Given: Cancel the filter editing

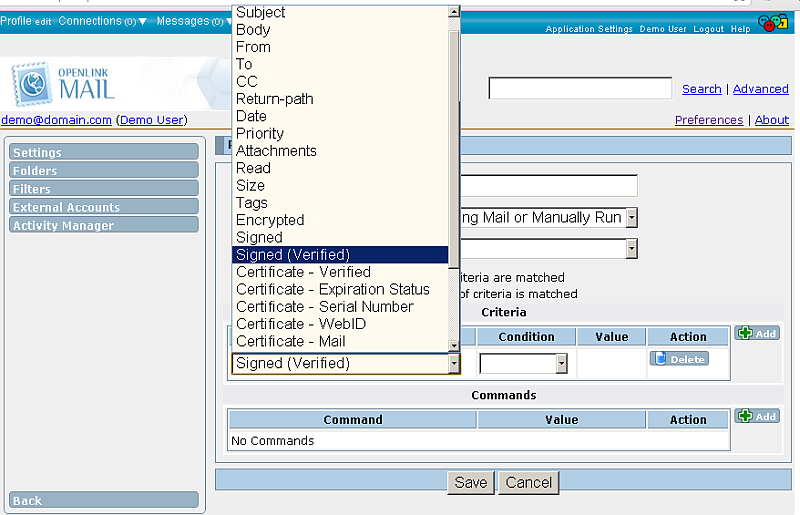Looking at the screenshot, I should point(529,482).
